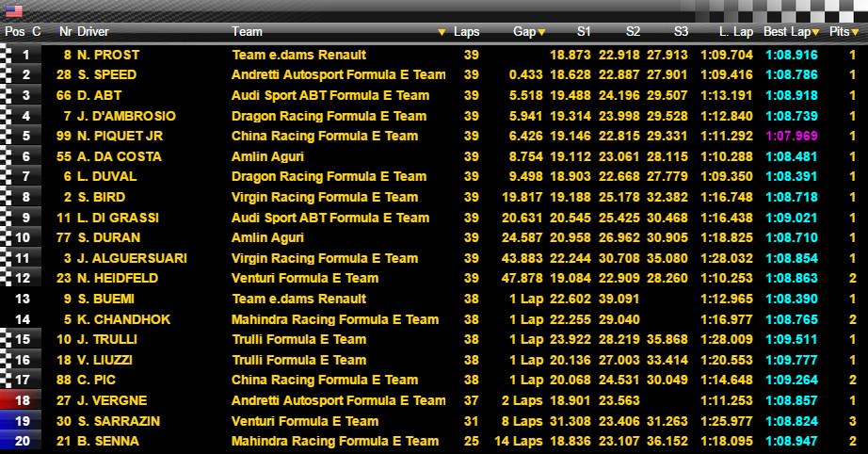Select driver J. ALGUERSUARI
Viewport: 868px width, 454px height.
coord(132,258)
